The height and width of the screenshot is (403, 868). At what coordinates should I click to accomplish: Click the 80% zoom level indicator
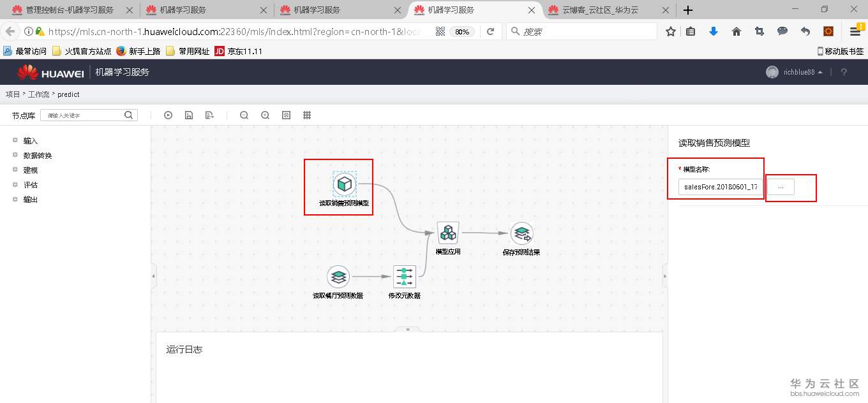(x=462, y=31)
